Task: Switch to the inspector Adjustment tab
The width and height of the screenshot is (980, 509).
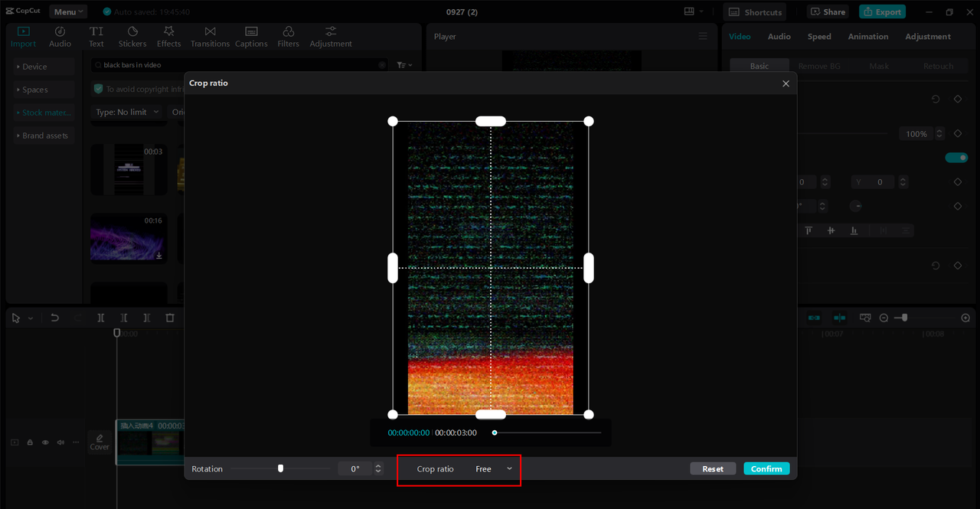Action: pos(928,37)
